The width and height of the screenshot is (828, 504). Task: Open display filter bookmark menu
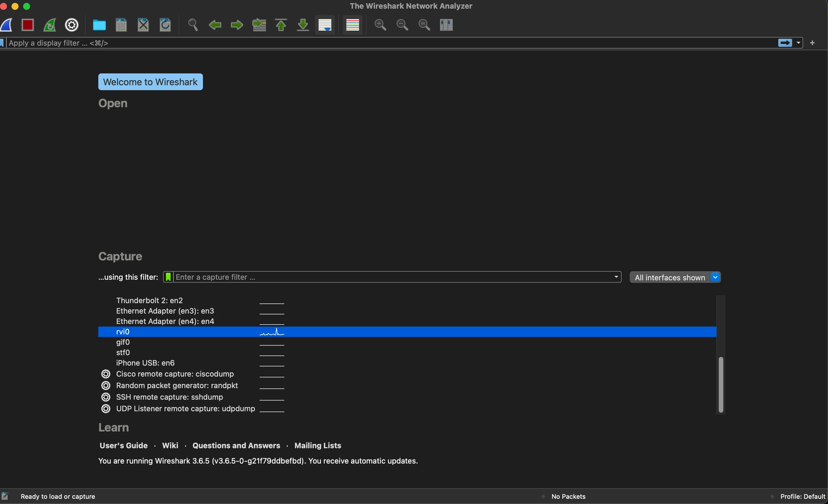coord(2,43)
